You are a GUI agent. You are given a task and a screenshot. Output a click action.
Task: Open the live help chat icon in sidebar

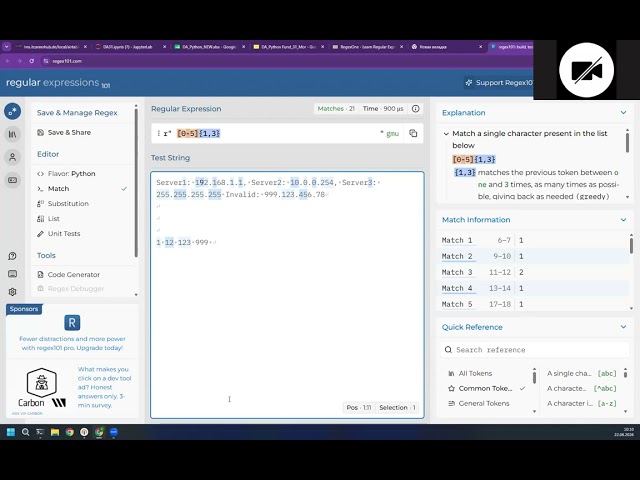[12, 256]
